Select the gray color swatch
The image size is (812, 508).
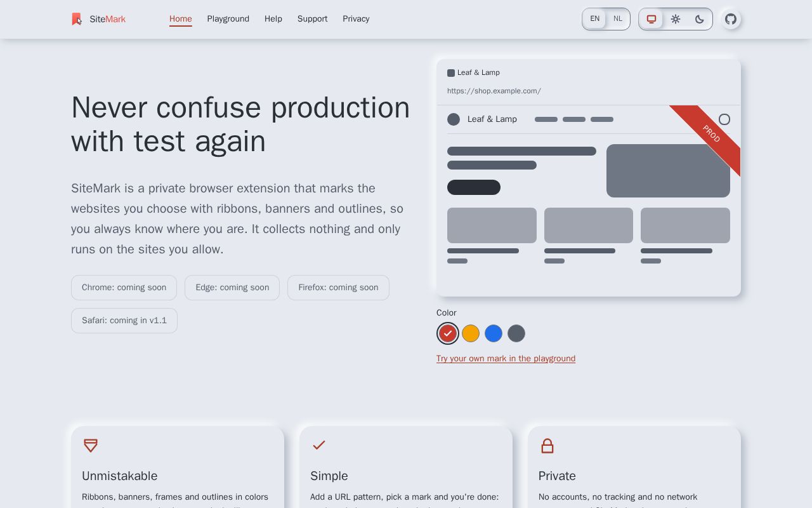[516, 333]
